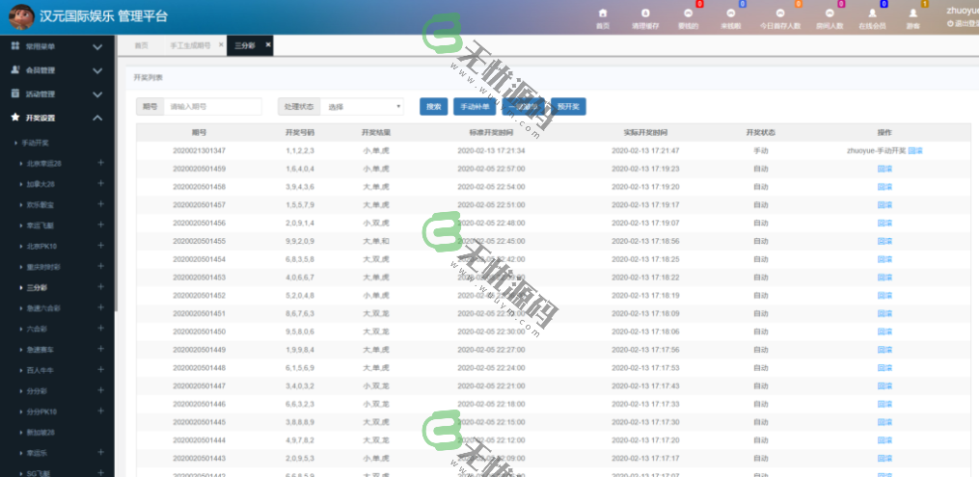Click plus icon beside 六合彩
This screenshot has width=980, height=477.
pyautogui.click(x=100, y=329)
